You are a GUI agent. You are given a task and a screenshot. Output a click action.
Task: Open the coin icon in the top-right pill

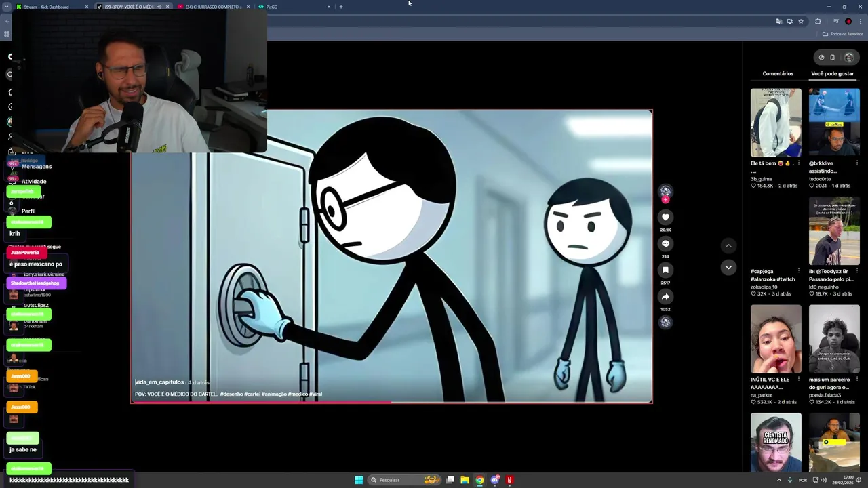821,58
